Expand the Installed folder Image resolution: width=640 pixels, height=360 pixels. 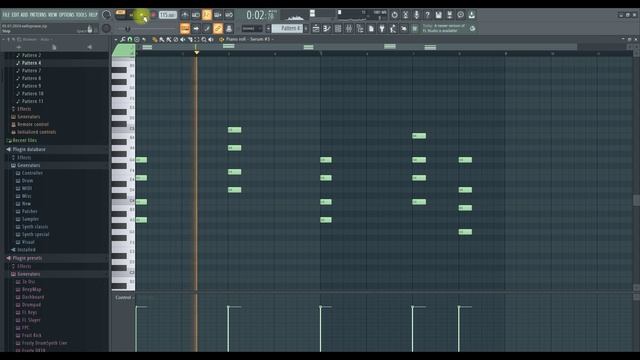tap(26, 250)
